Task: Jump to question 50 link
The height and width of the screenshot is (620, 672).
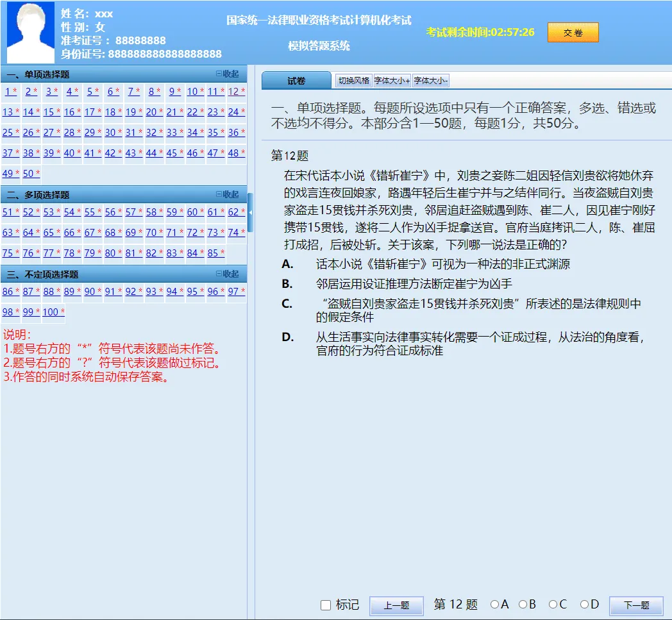Action: click(x=28, y=174)
